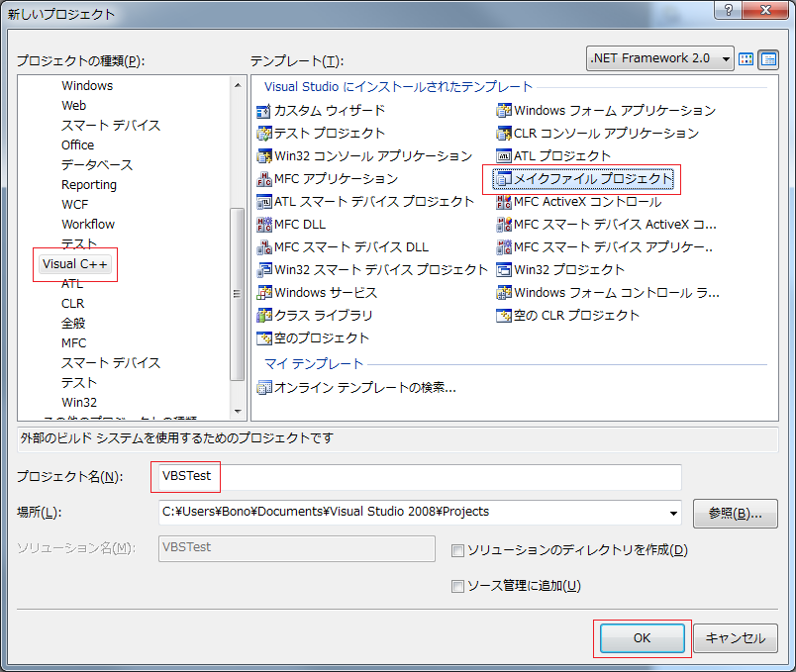The height and width of the screenshot is (672, 796).
Task: Select the Visual C++ project type
Action: [75, 264]
